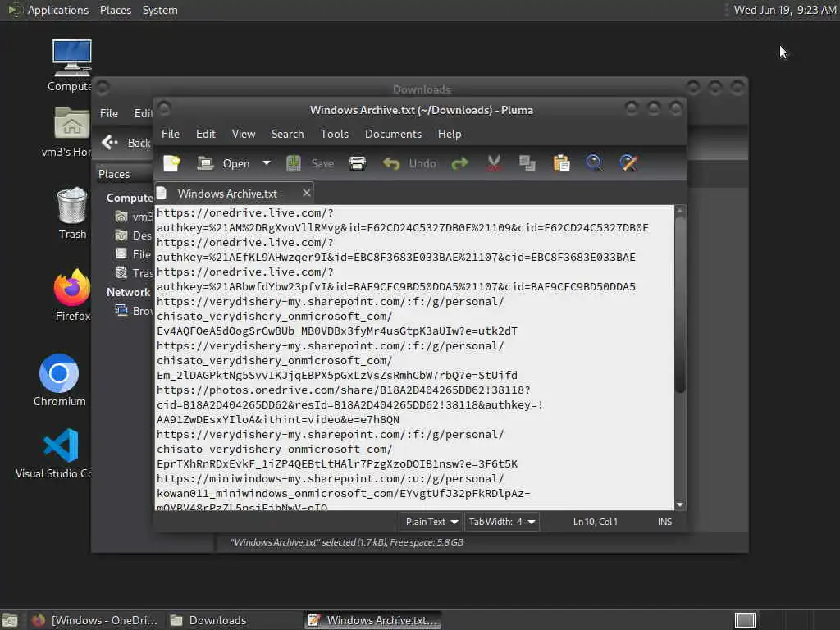Open the File menu in Downloads window
Image resolution: width=840 pixels, height=630 pixels.
109,113
